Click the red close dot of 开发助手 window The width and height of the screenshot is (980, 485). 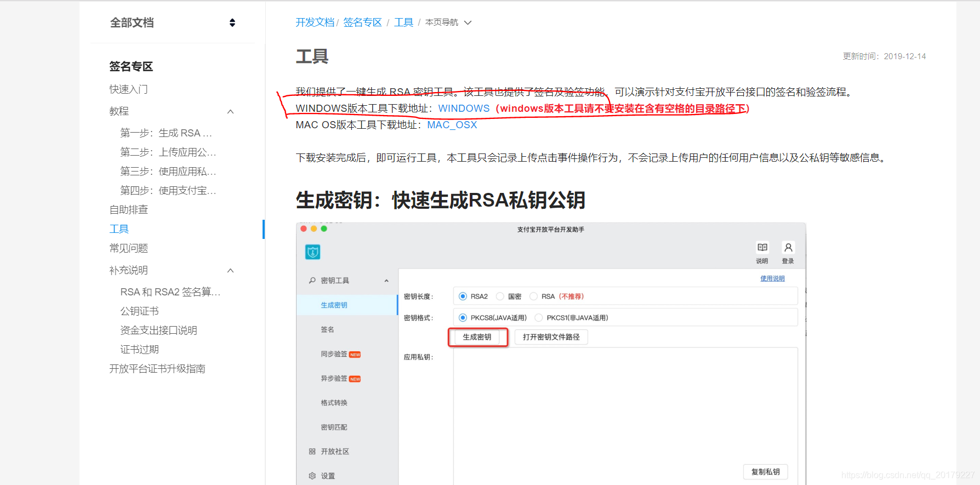304,229
